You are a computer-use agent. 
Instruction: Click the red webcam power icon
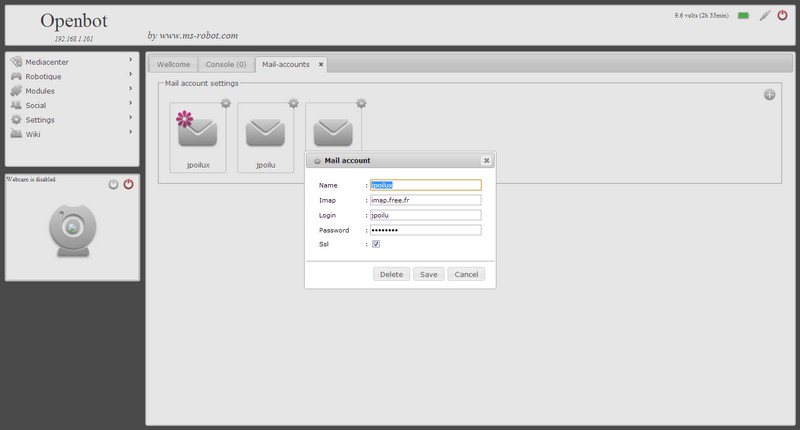point(128,184)
